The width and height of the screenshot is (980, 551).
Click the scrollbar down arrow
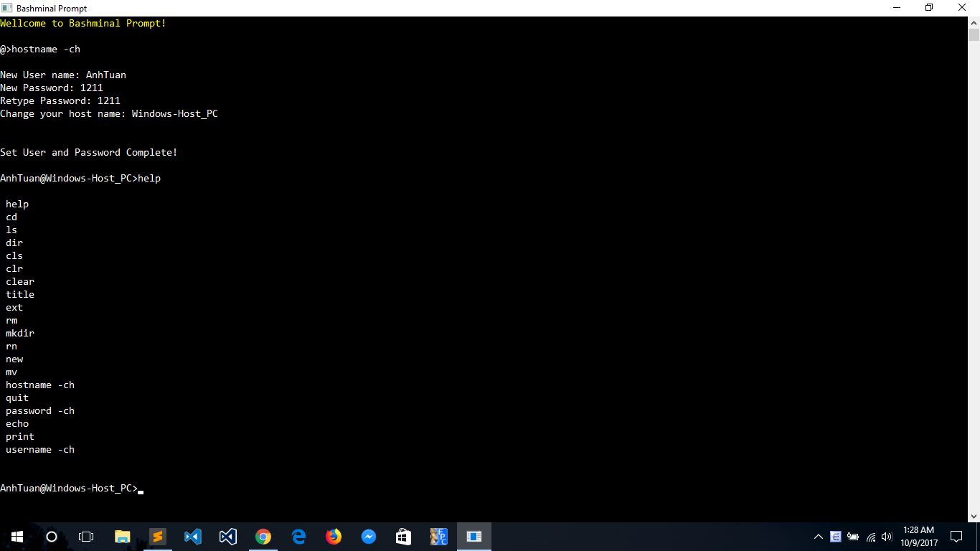[974, 516]
